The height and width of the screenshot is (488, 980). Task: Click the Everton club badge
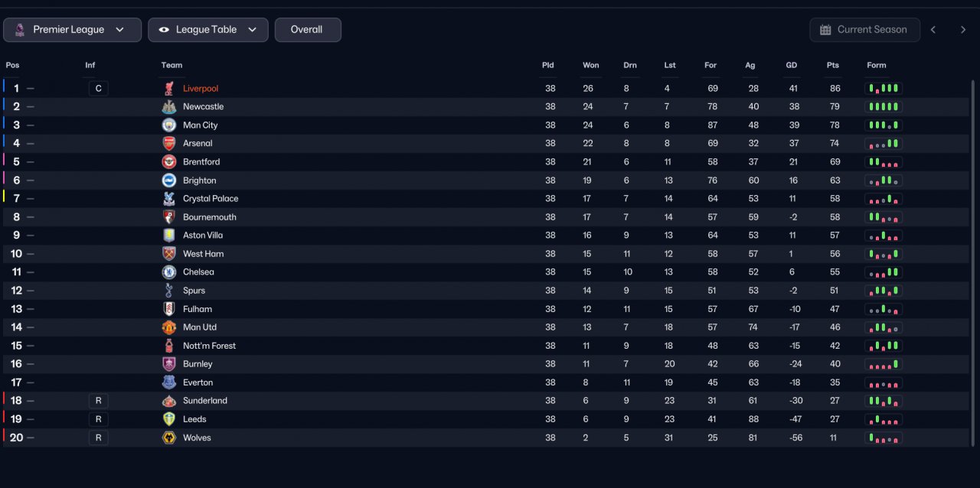click(169, 382)
